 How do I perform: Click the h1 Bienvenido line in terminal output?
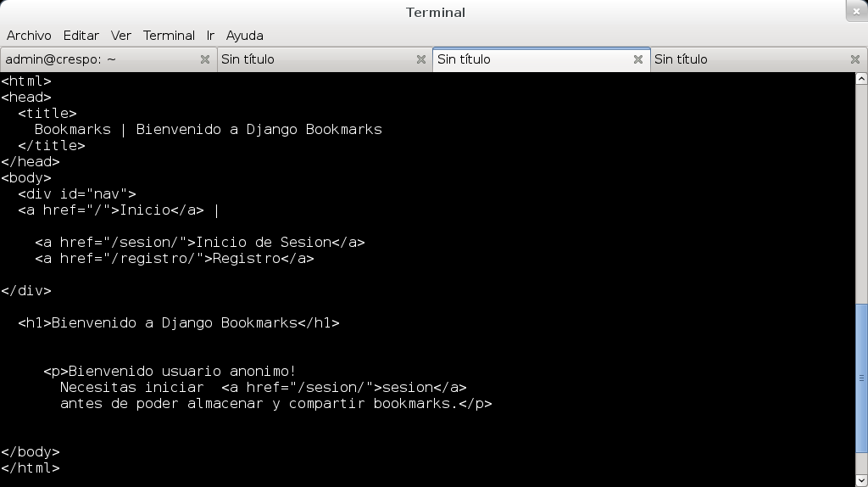(x=178, y=322)
